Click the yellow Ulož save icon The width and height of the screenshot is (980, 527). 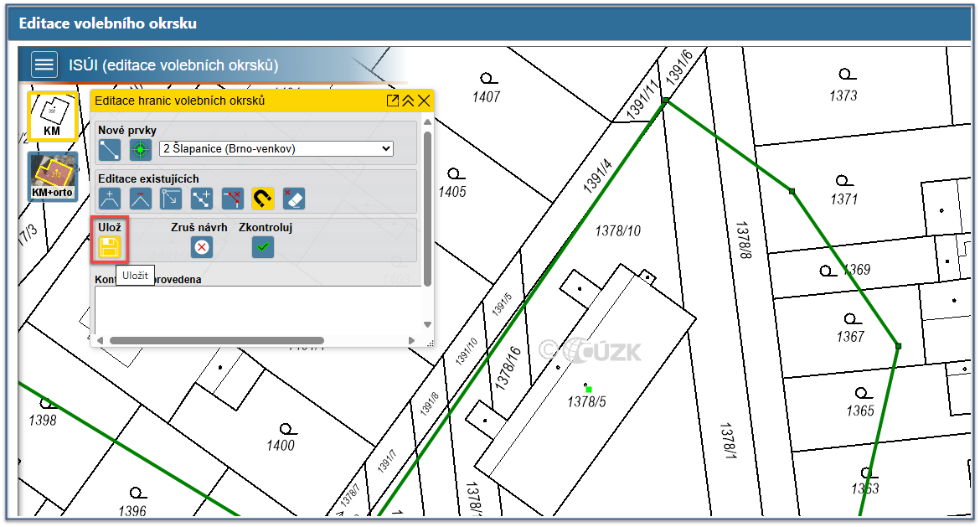click(110, 246)
